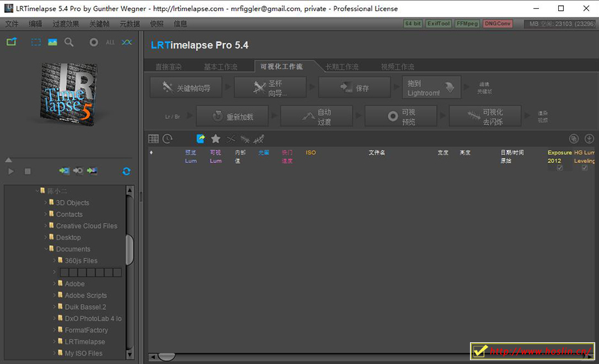Click the 关键帧向导 button

(186, 88)
